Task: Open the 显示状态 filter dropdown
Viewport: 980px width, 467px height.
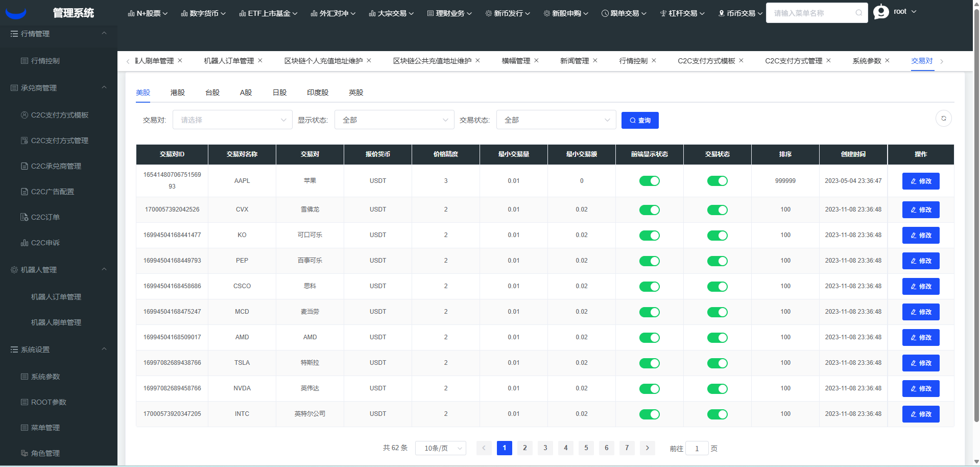Action: pyautogui.click(x=394, y=120)
